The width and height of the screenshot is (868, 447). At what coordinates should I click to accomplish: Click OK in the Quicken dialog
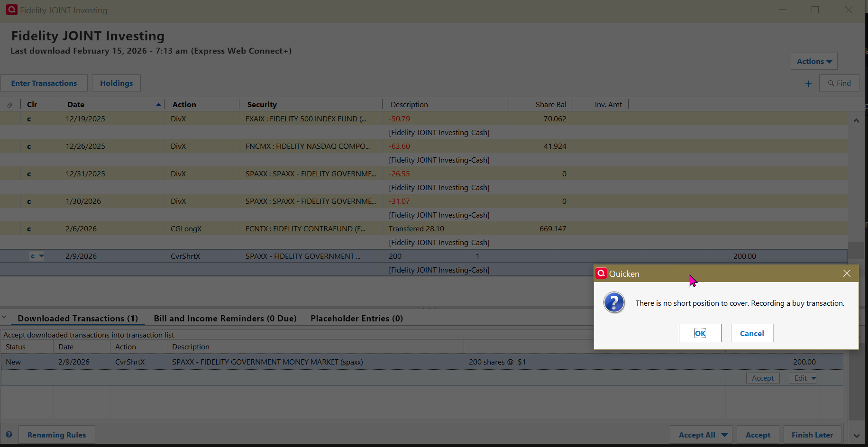pyautogui.click(x=700, y=333)
